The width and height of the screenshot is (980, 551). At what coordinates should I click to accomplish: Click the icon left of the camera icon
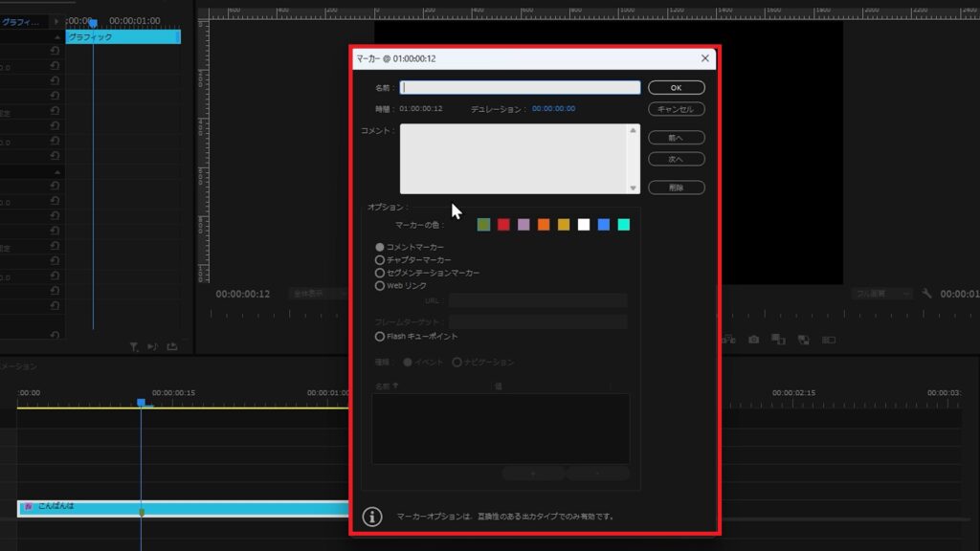coord(728,340)
